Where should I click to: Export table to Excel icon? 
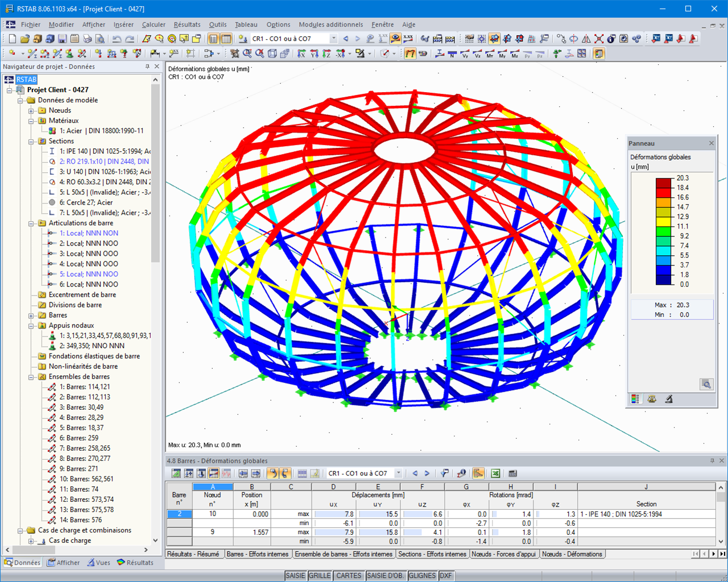[495, 473]
